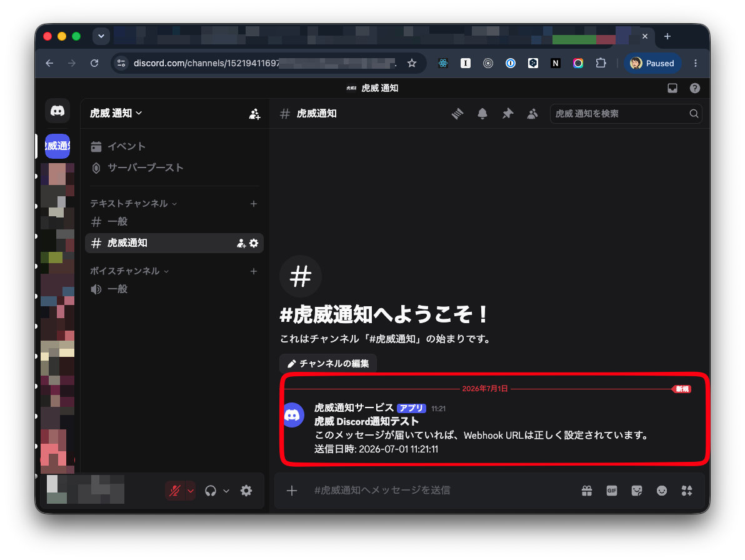Open the gift icon in message bar
This screenshot has height=560, width=745.
pos(587,491)
